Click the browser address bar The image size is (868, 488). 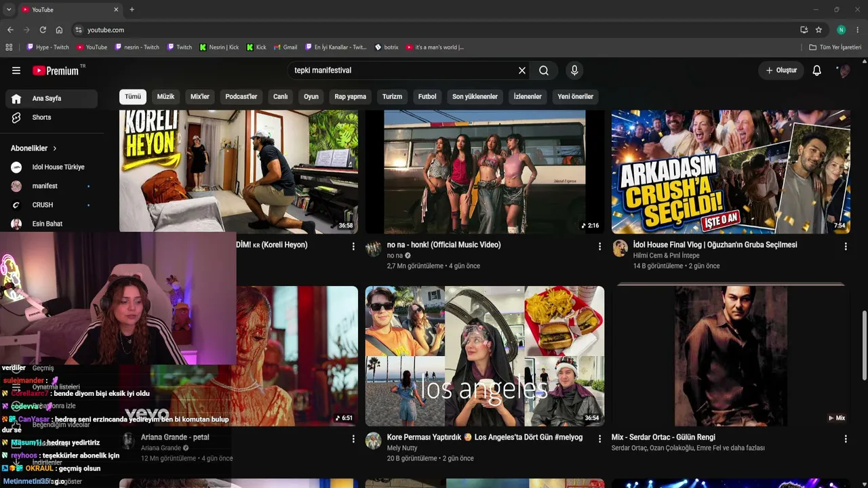pos(434,30)
